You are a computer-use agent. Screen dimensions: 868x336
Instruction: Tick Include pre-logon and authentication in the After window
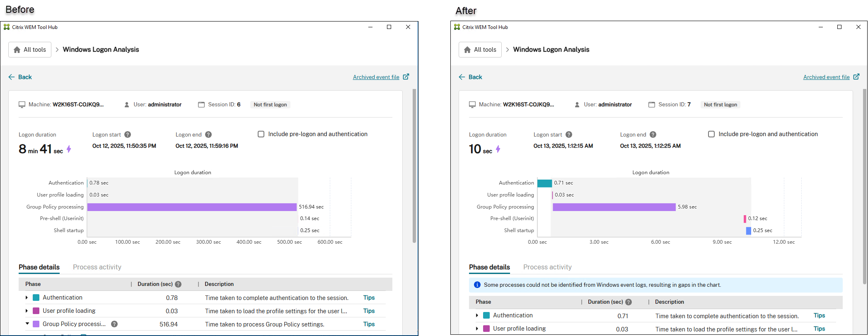(711, 134)
